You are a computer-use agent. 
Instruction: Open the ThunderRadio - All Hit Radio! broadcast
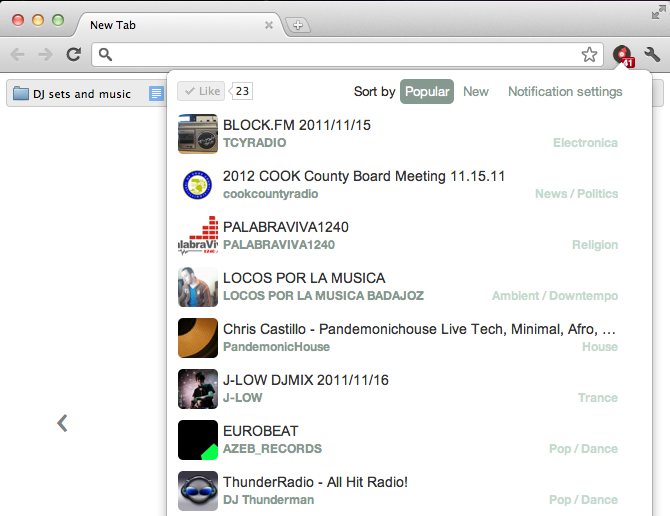[x=315, y=482]
